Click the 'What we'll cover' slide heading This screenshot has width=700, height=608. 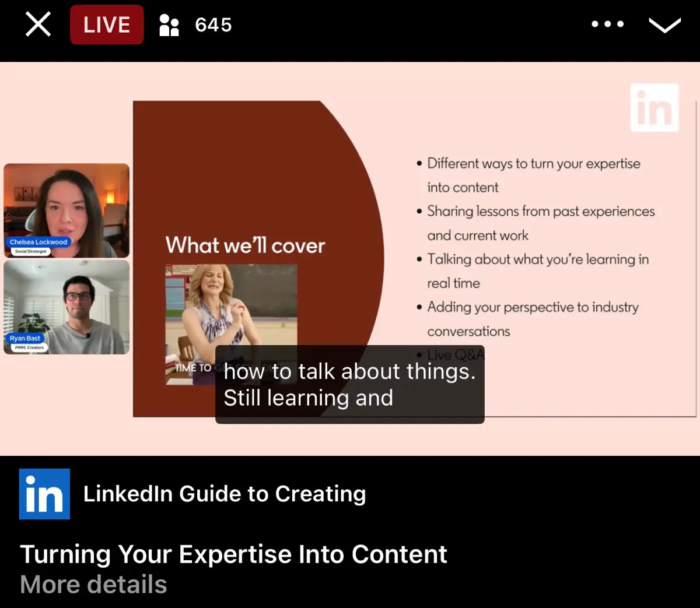[245, 245]
